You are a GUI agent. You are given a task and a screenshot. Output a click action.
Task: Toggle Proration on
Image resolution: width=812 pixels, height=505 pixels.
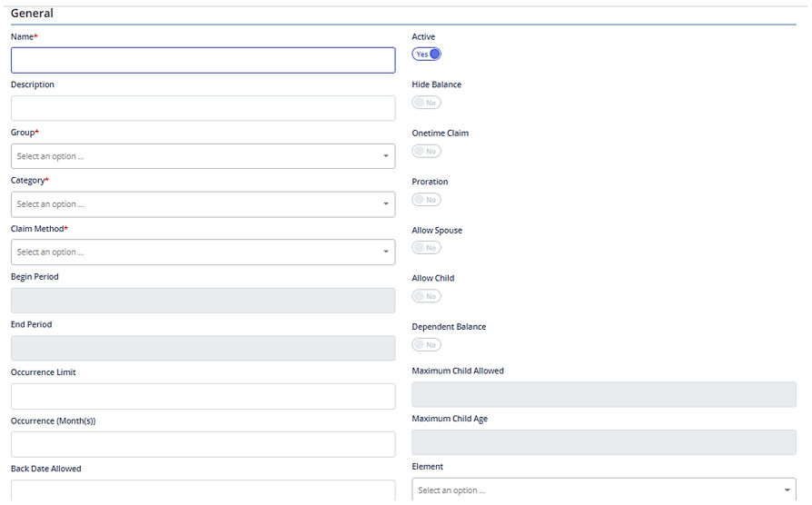pos(426,200)
